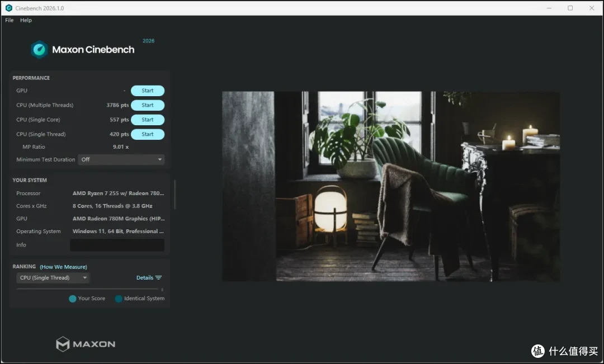Close the Cinebench window
Screen dimensions: 604x364
click(x=592, y=8)
